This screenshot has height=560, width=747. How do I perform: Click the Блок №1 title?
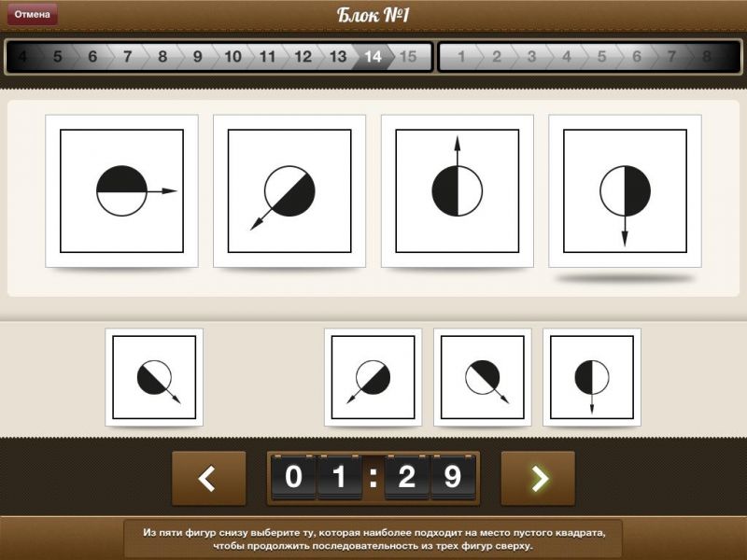pos(373,15)
